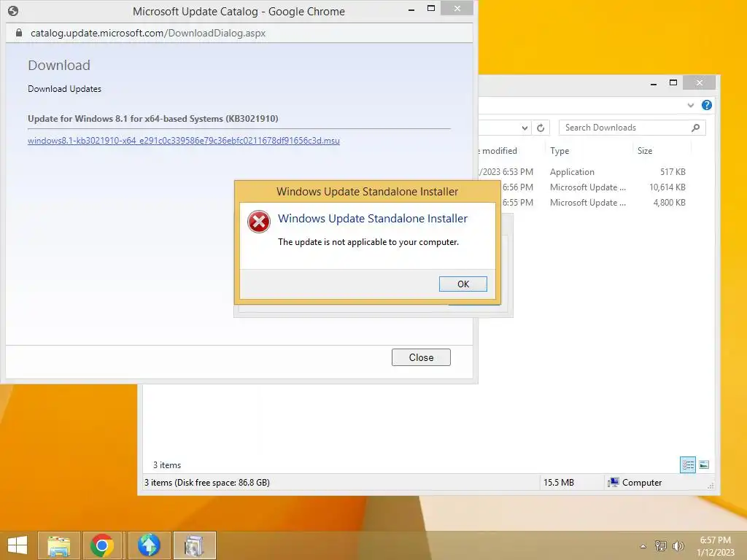Image resolution: width=747 pixels, height=560 pixels.
Task: Switch Explorer to details view icon
Action: click(x=687, y=464)
